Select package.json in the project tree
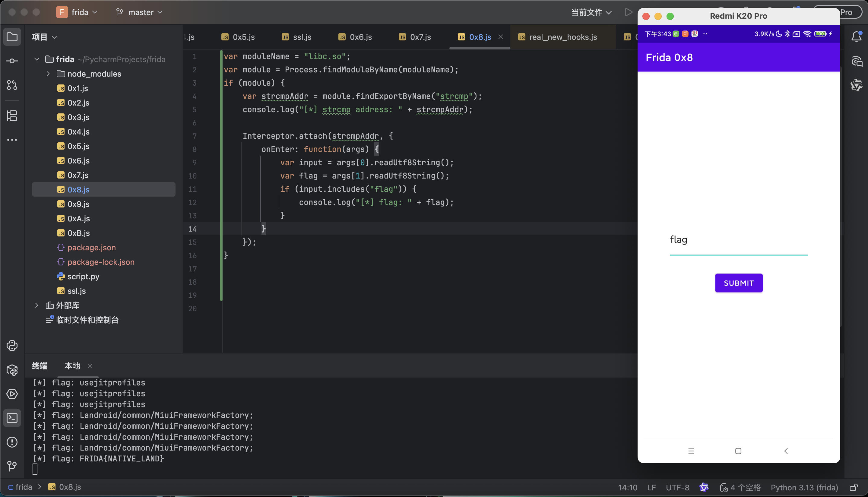868x497 pixels. coord(91,248)
